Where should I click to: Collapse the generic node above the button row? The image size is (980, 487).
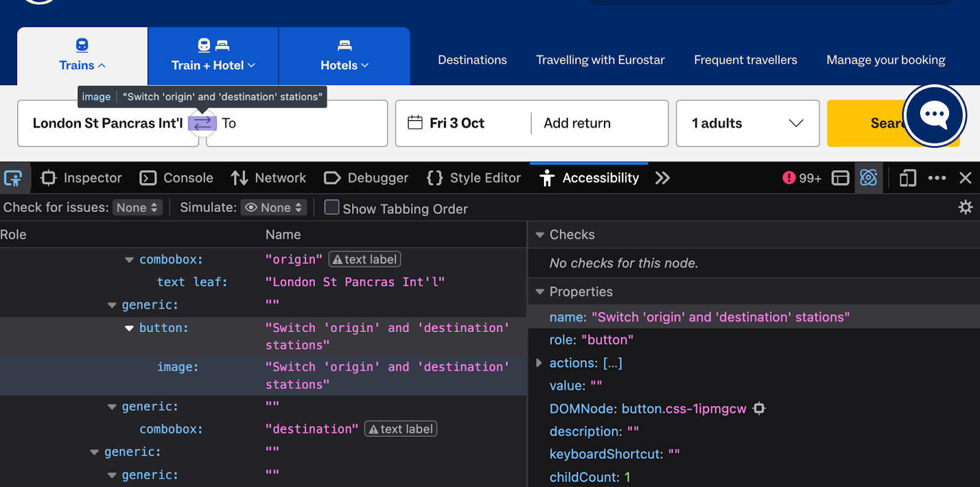[x=111, y=305]
